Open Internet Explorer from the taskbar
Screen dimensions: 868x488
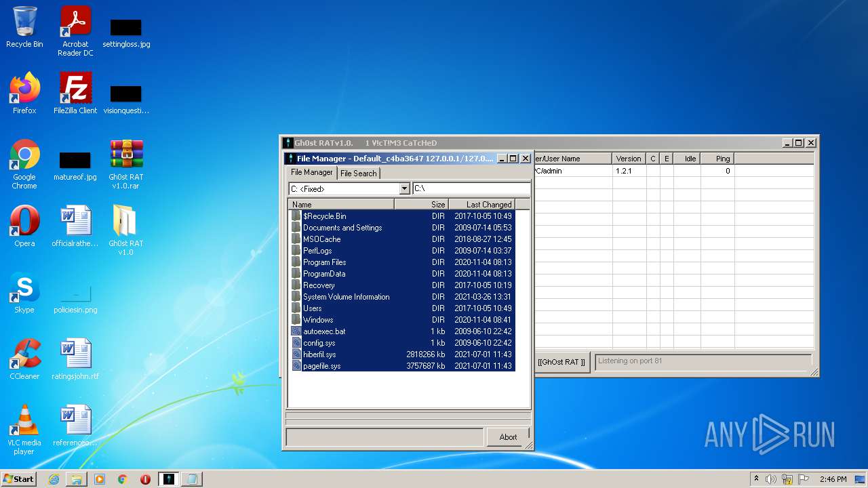pyautogui.click(x=54, y=479)
